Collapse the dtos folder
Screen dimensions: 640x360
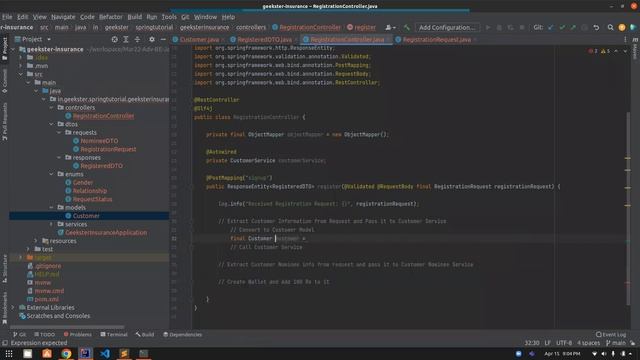[51, 124]
